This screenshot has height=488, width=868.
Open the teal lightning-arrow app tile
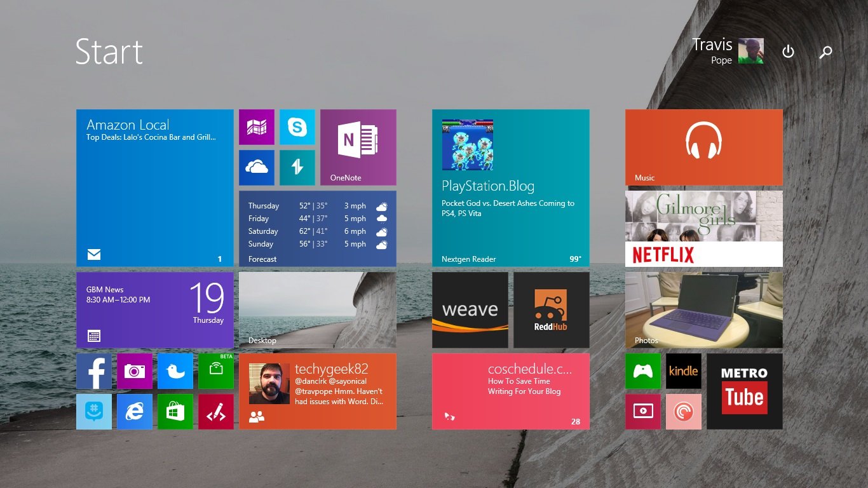[x=297, y=168]
